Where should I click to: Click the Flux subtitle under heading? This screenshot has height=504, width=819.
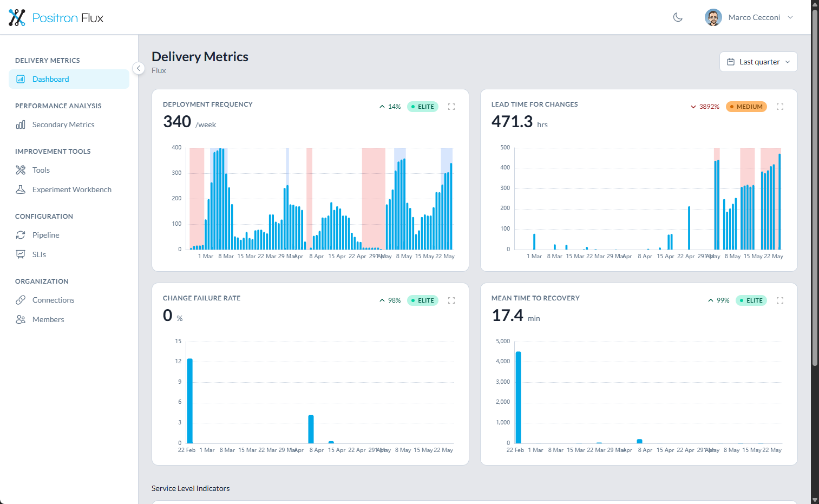tap(159, 70)
